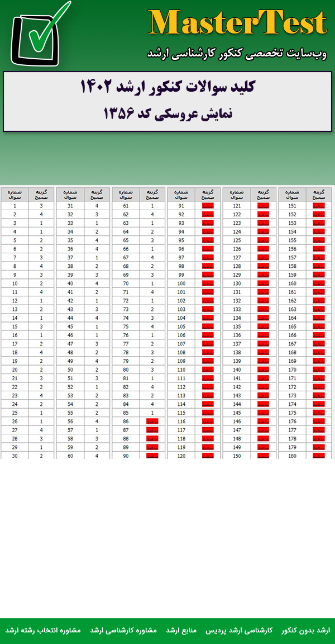Click the نمایش عروسکی کد ۱۳۵۶ subtitle

(x=167, y=113)
